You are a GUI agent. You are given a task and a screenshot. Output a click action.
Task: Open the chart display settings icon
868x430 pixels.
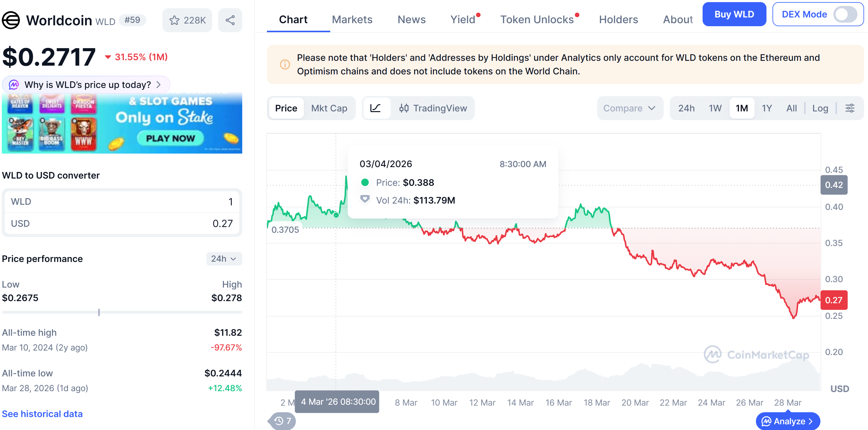[851, 108]
